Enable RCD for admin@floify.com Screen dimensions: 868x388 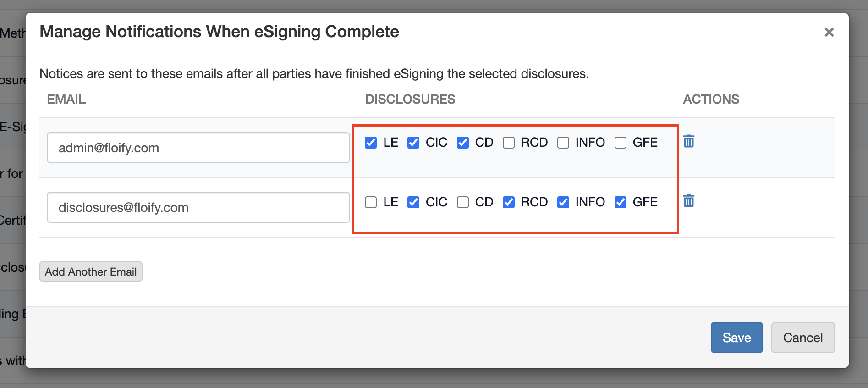point(509,143)
